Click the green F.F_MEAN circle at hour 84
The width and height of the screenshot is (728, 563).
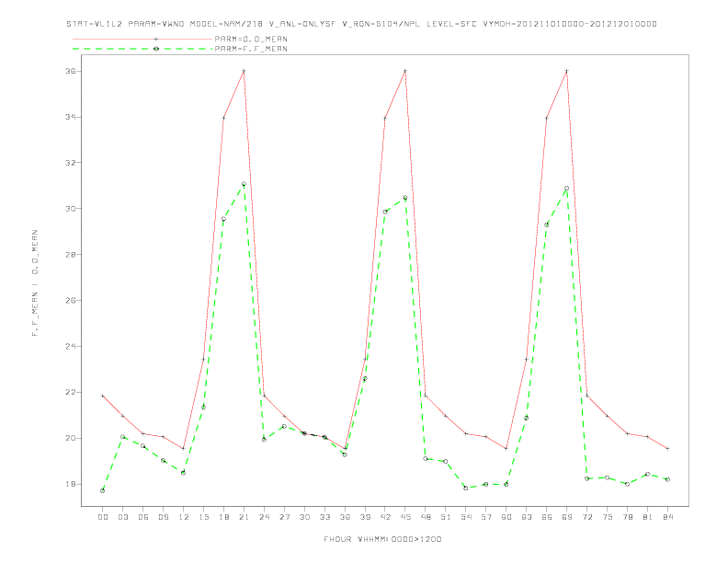(667, 479)
